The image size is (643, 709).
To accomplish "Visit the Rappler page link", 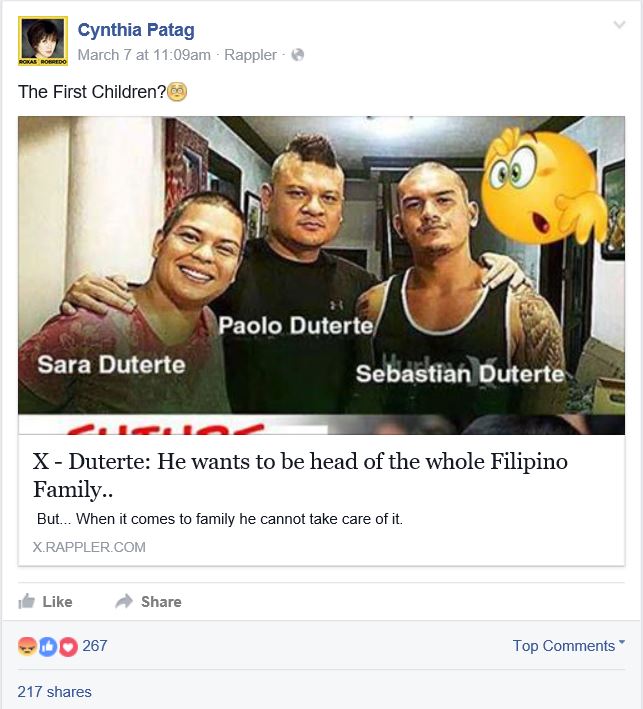I will click(x=250, y=55).
